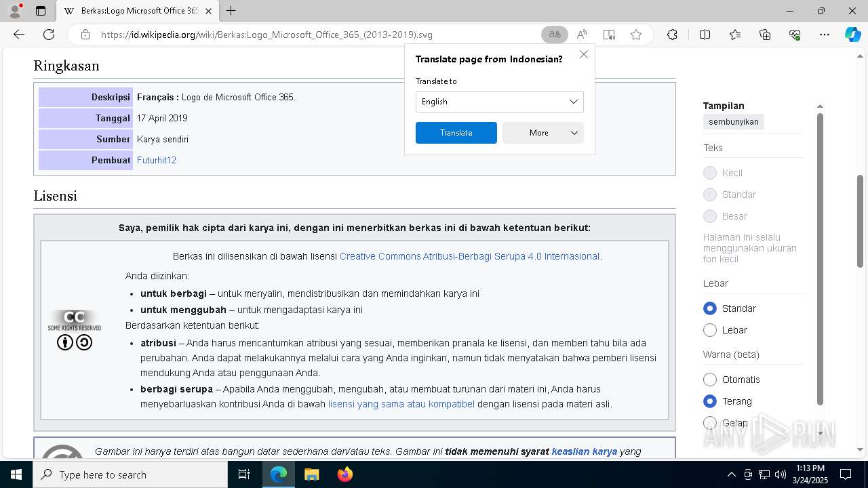
Task: Open Windows Start menu
Action: pos(16,474)
